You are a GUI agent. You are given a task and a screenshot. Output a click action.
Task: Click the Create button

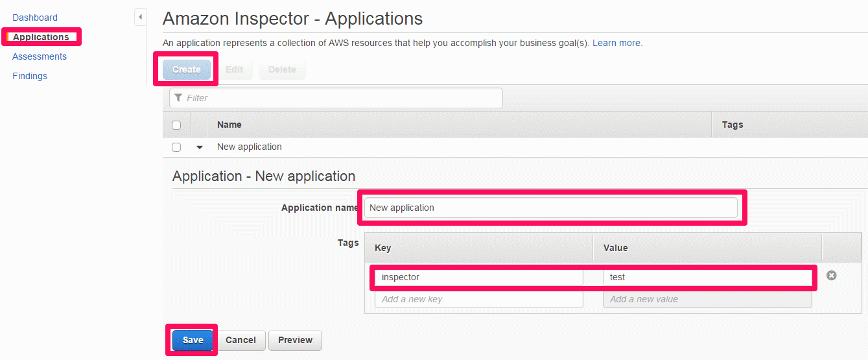(x=187, y=69)
